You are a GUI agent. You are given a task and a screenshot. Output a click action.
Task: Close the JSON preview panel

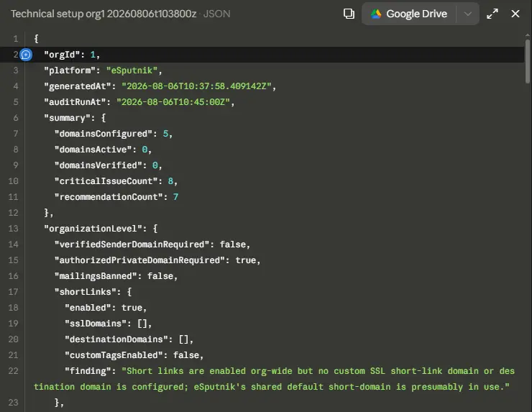515,14
